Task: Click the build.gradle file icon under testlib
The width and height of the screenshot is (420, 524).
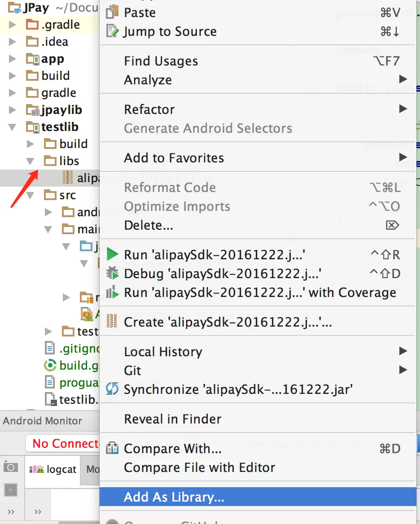Action: coord(50,365)
